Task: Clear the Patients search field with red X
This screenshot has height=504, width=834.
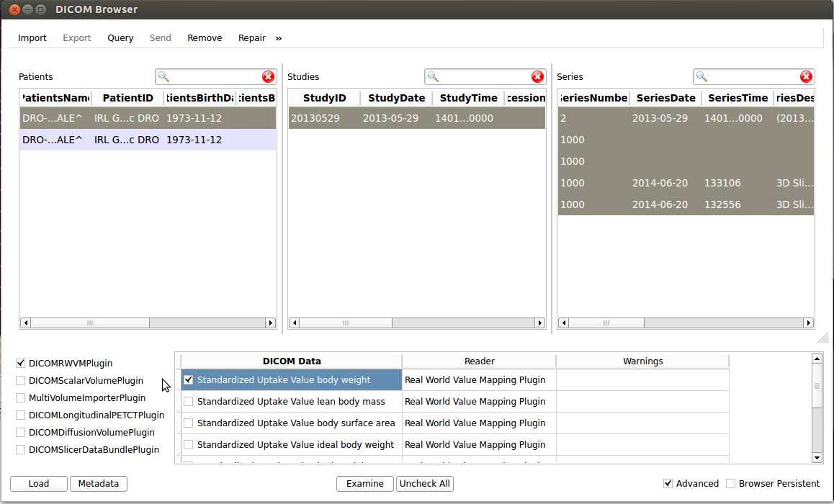Action: tap(268, 77)
